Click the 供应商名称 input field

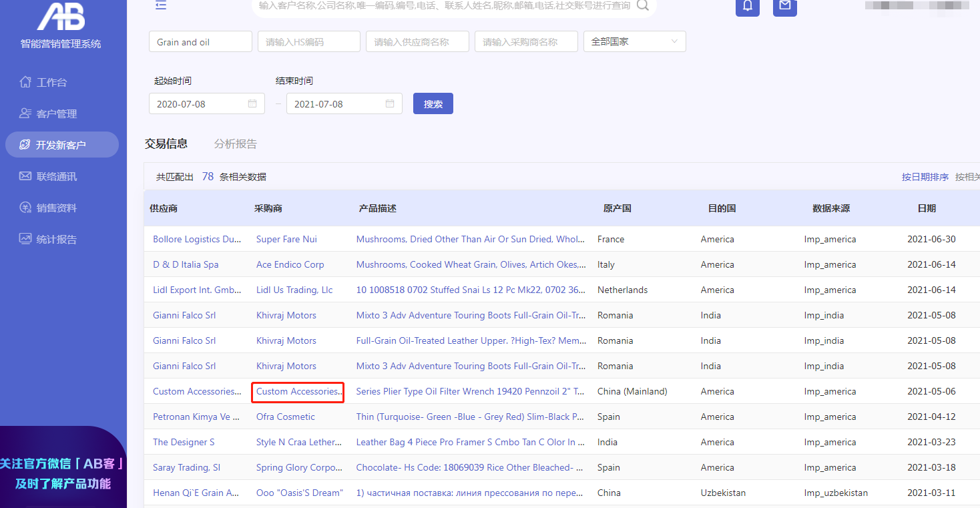pyautogui.click(x=417, y=41)
